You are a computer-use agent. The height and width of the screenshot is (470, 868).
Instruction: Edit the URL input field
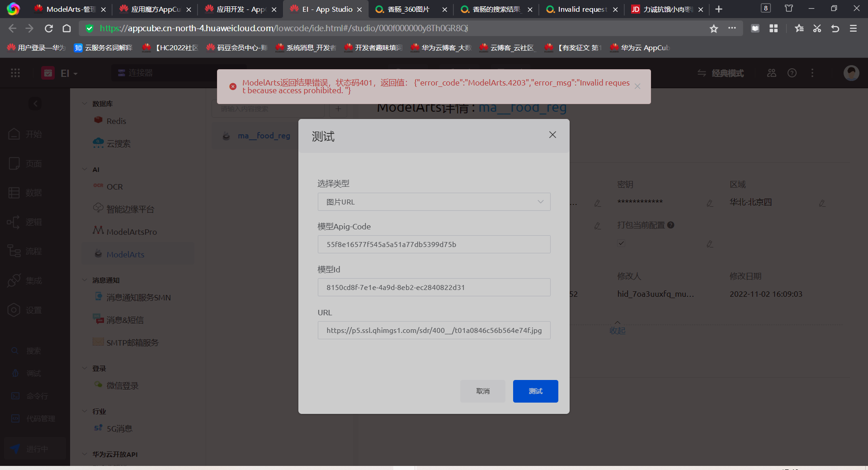tap(434, 330)
